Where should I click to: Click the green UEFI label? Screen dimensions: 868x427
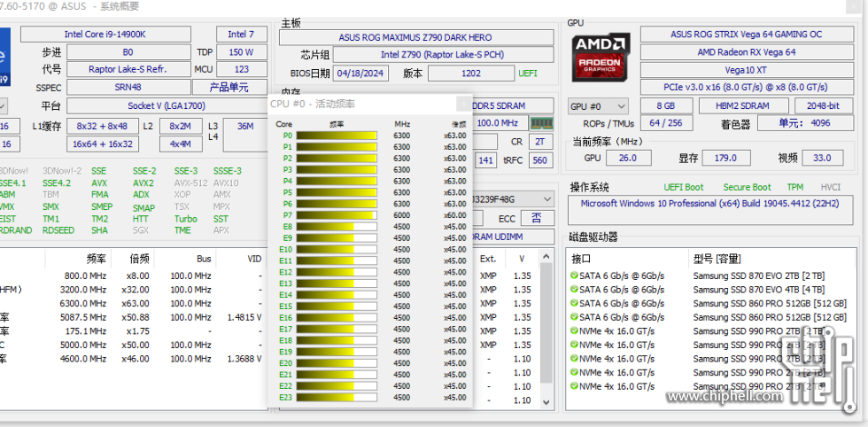[x=528, y=74]
